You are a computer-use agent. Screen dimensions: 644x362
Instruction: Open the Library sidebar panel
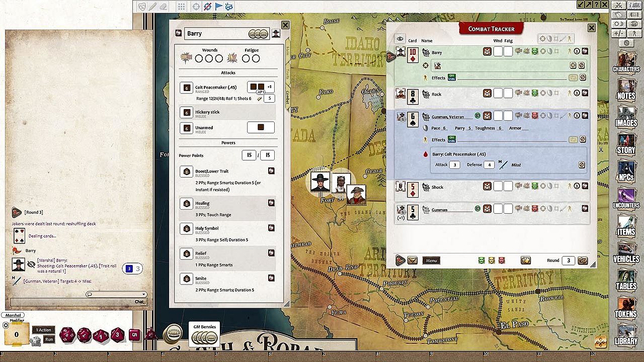click(626, 336)
